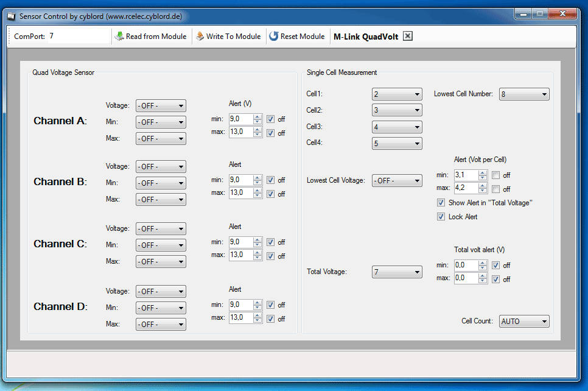Click Channel D min alert value field

[x=241, y=305]
